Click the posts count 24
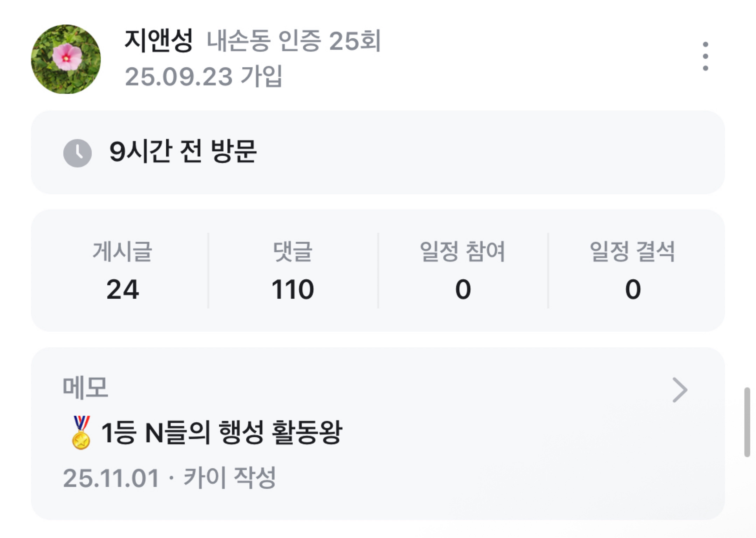The width and height of the screenshot is (756, 538). click(122, 289)
